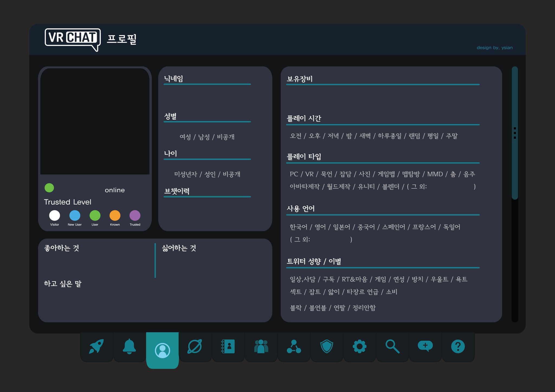Screen dimensions: 555x392
Task: Open the help question mark
Action: [x=458, y=347]
